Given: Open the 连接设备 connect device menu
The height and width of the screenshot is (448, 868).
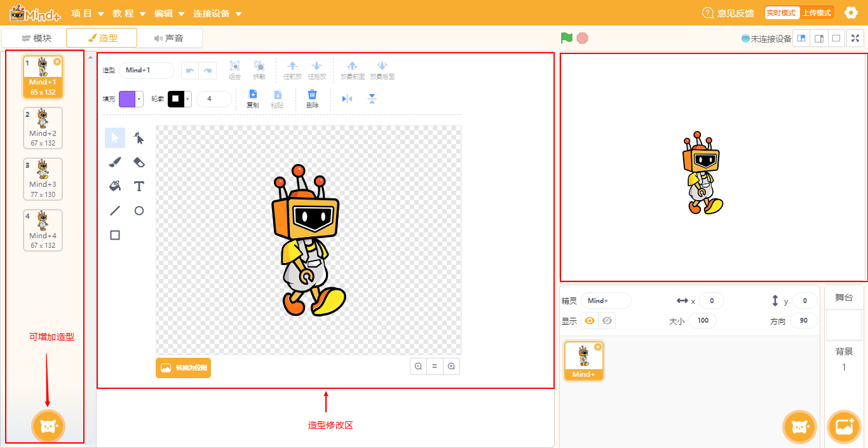Looking at the screenshot, I should coord(217,13).
